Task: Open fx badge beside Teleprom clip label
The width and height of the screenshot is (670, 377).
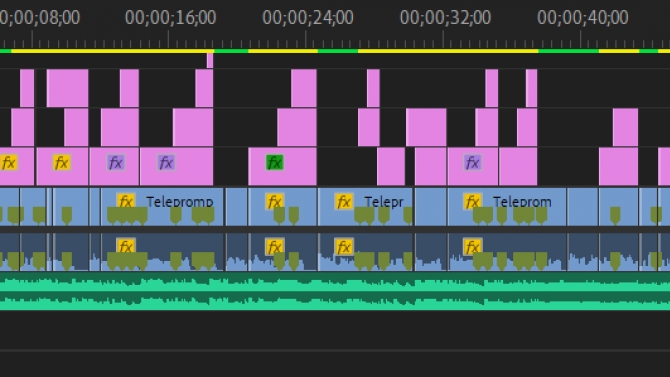Action: (473, 201)
